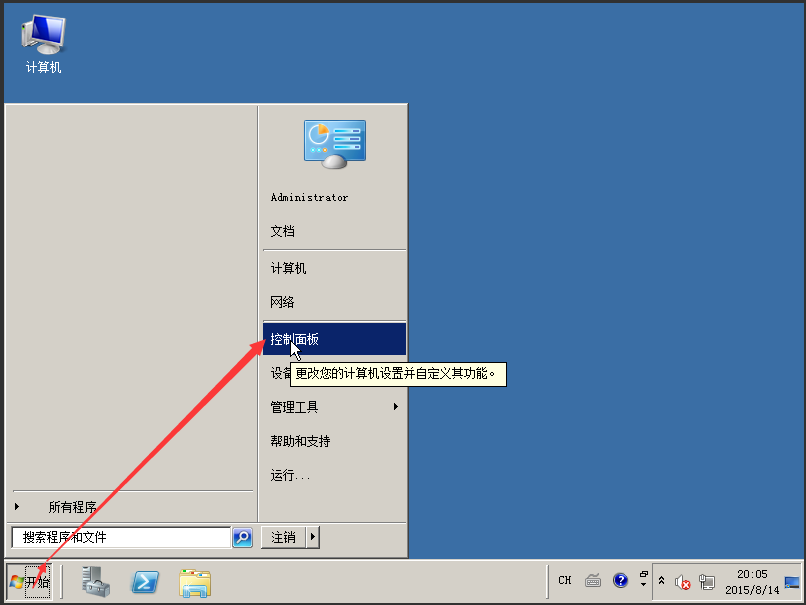Select 控制面板 in start menu
Image resolution: width=806 pixels, height=605 pixels.
(x=335, y=339)
